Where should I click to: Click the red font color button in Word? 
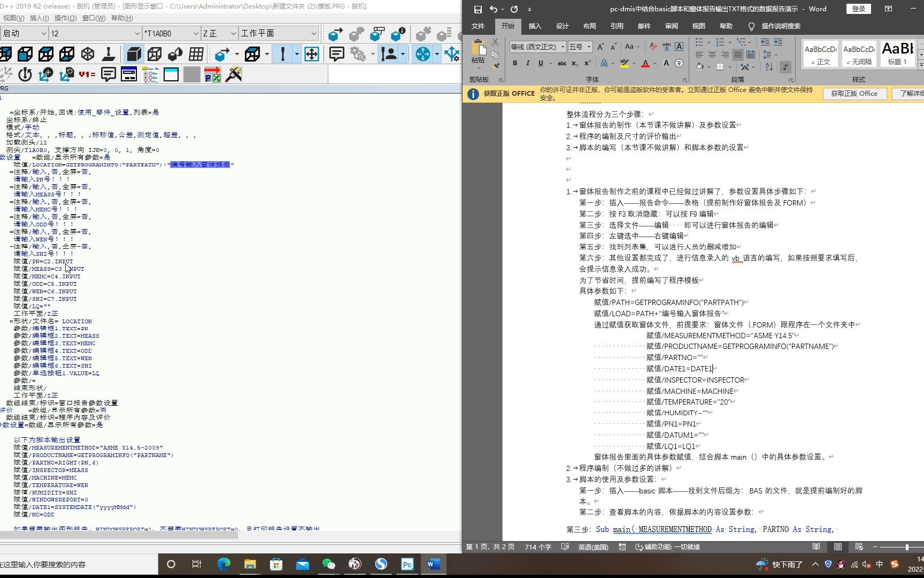645,63
